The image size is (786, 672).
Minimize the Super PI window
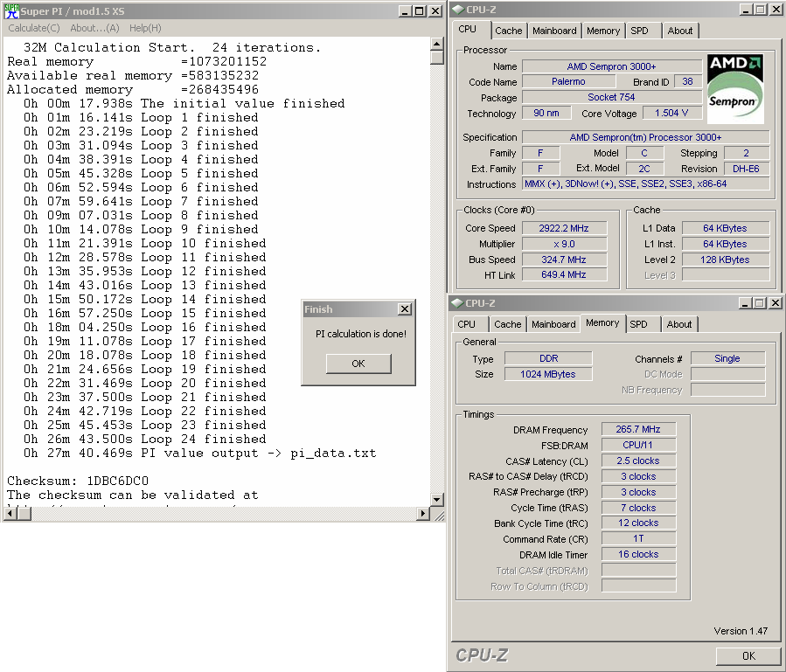[x=405, y=11]
